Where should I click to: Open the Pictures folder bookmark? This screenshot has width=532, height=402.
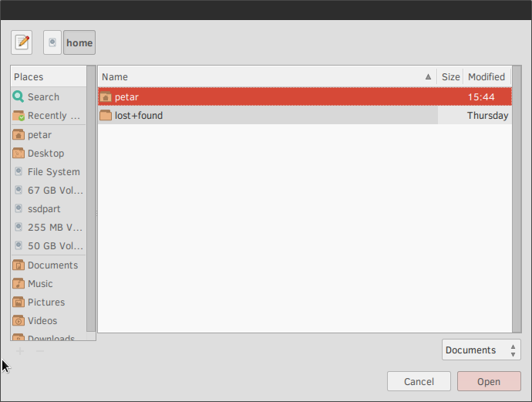pyautogui.click(x=45, y=302)
